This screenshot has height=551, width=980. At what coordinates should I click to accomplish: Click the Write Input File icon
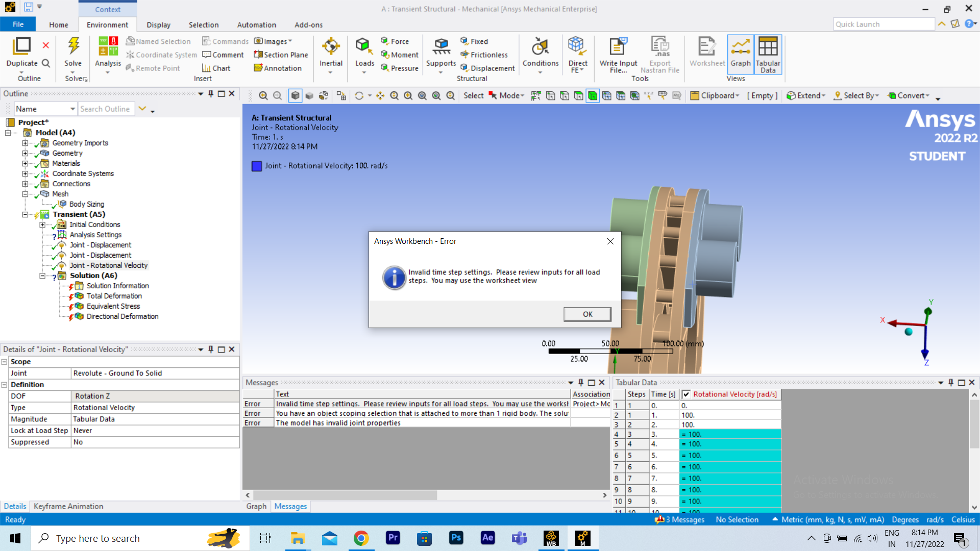click(618, 47)
